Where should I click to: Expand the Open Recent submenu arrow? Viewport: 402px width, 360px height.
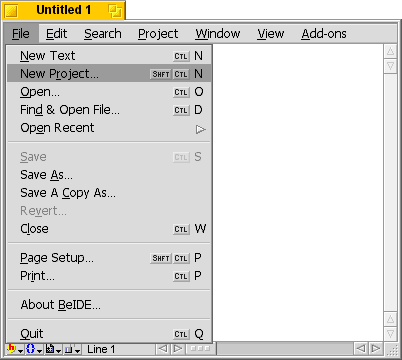[200, 129]
